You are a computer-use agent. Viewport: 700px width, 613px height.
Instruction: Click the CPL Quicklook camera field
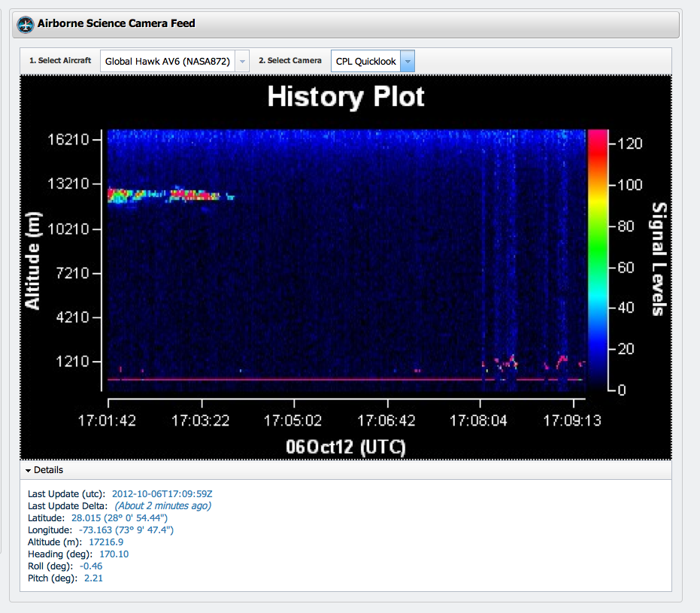click(x=365, y=62)
